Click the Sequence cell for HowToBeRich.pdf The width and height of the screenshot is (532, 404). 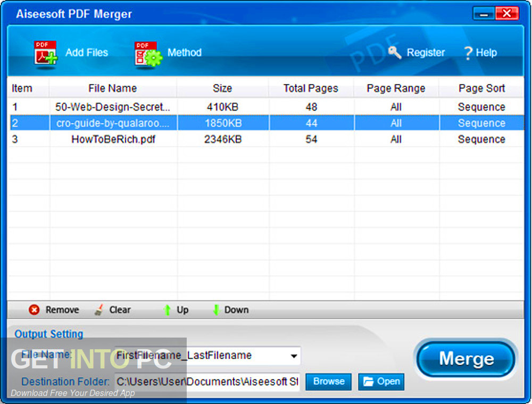click(481, 139)
